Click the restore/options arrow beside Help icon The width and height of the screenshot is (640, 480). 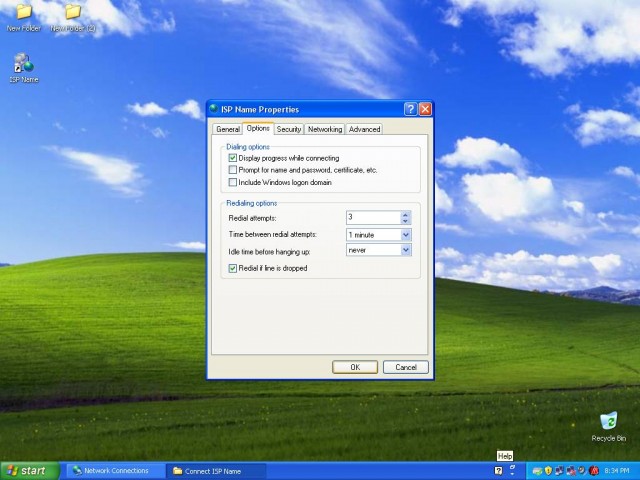click(x=512, y=470)
